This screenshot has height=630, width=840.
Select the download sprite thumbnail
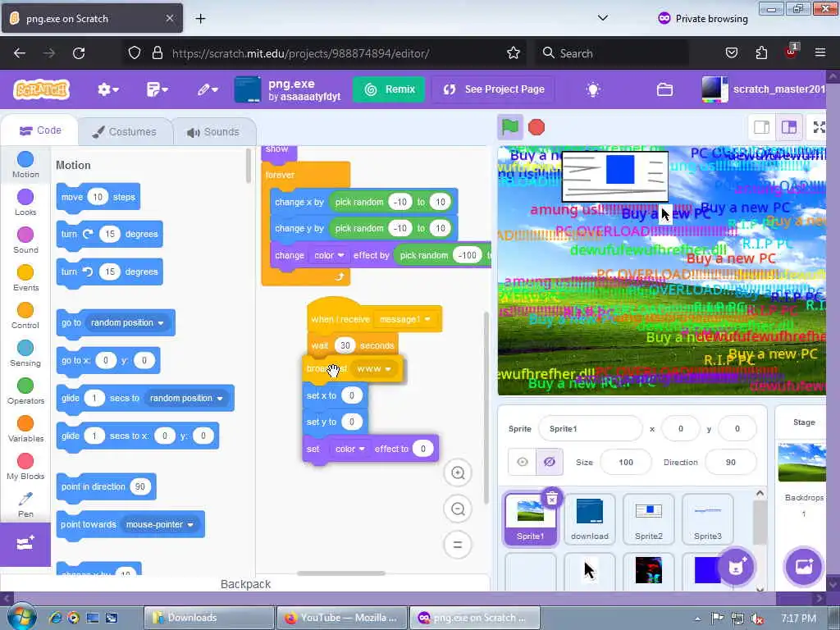pyautogui.click(x=589, y=519)
